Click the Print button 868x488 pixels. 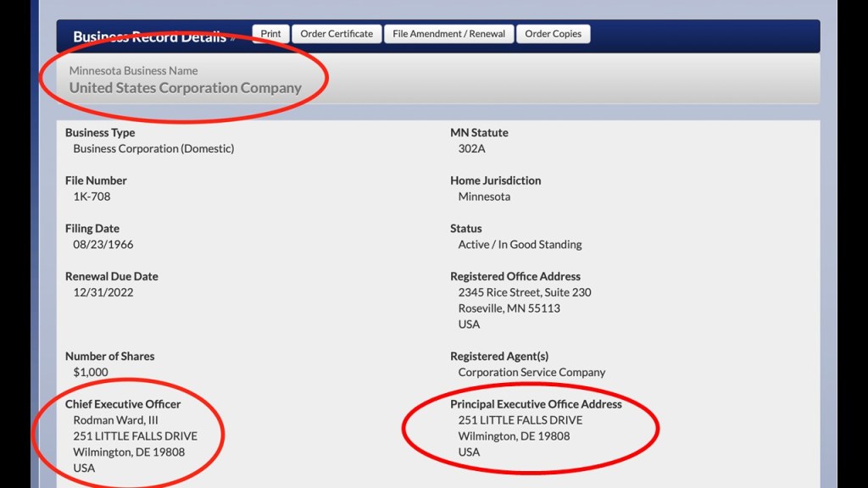pos(270,34)
